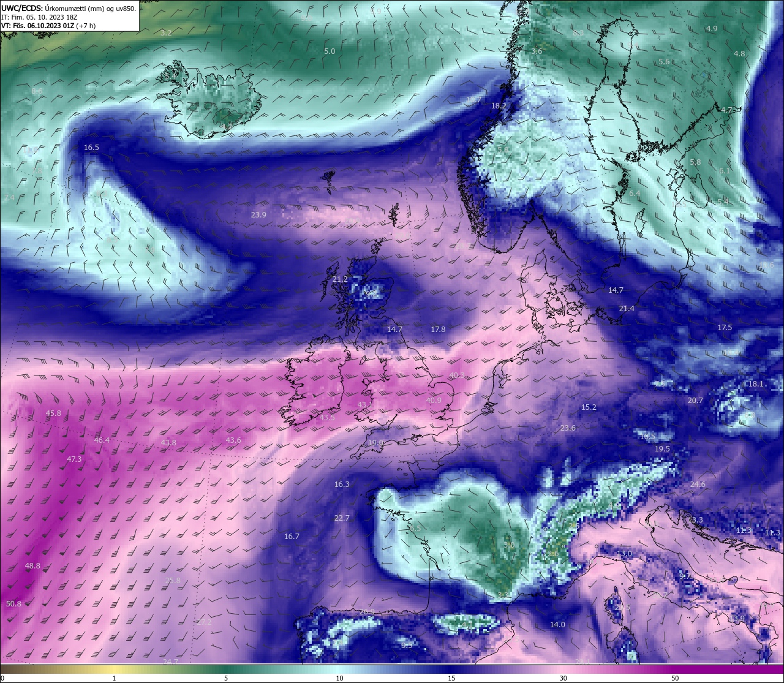
Task: Pick the 18.2 value off the Norwegian coast
Action: [x=499, y=106]
